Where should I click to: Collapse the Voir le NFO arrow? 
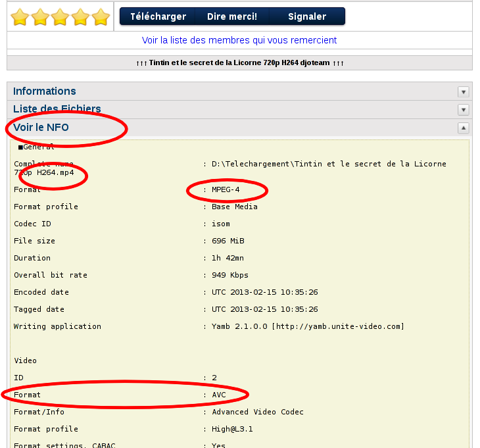(464, 128)
